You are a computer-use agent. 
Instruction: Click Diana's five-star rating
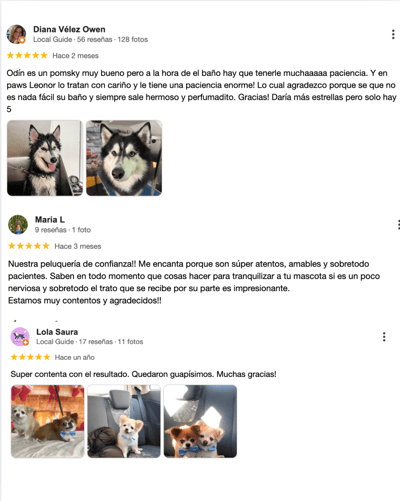pos(27,55)
